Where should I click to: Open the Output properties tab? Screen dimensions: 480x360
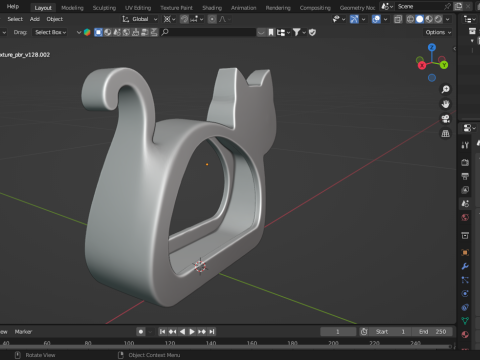click(465, 176)
